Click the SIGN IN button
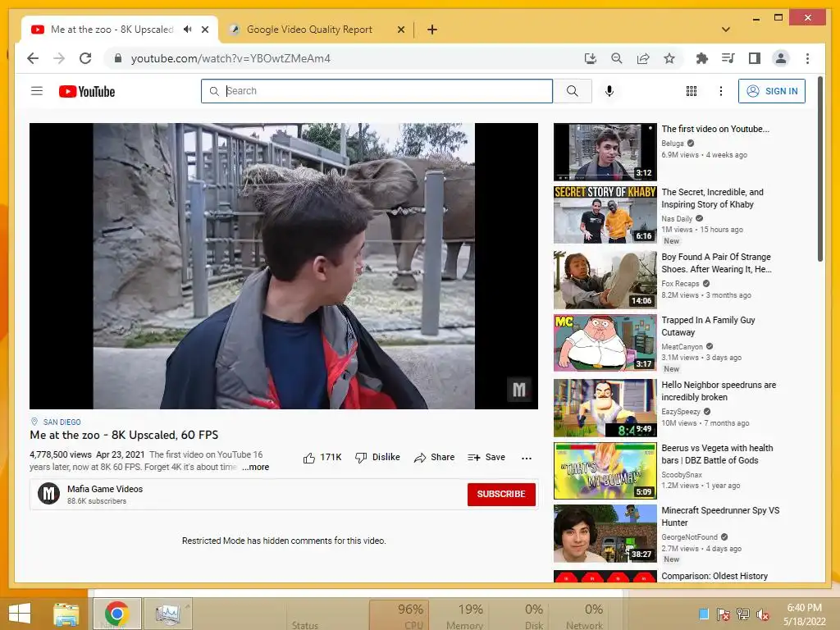The image size is (840, 630). click(771, 91)
